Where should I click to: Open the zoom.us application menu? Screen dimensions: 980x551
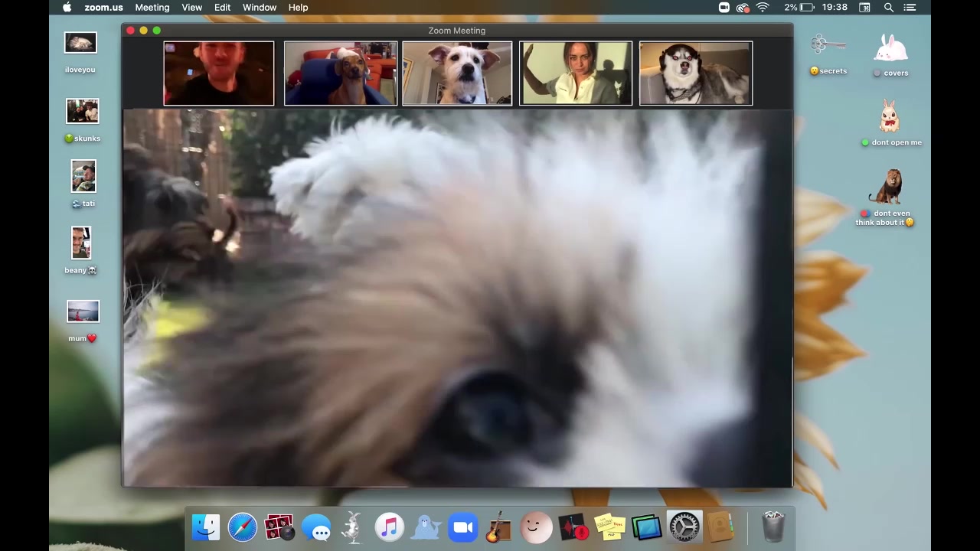pos(103,8)
